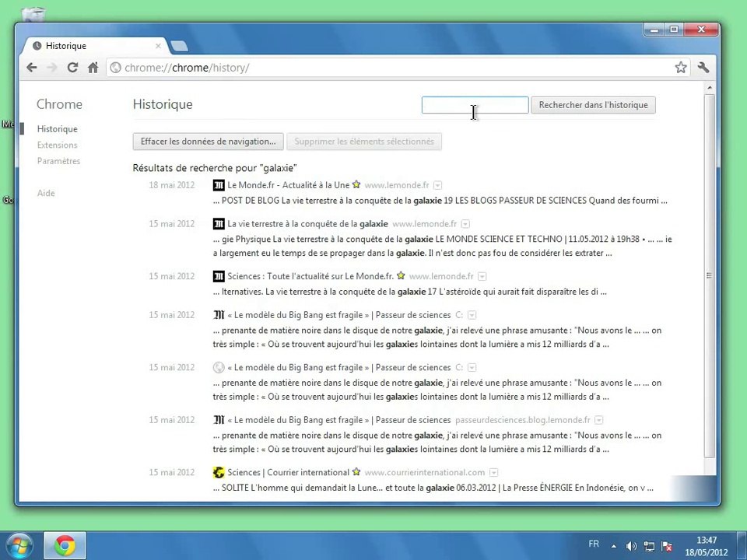Open 'Sciences : Toute l'actualité sur Le Monde.fr' link
The image size is (747, 560).
pos(310,276)
